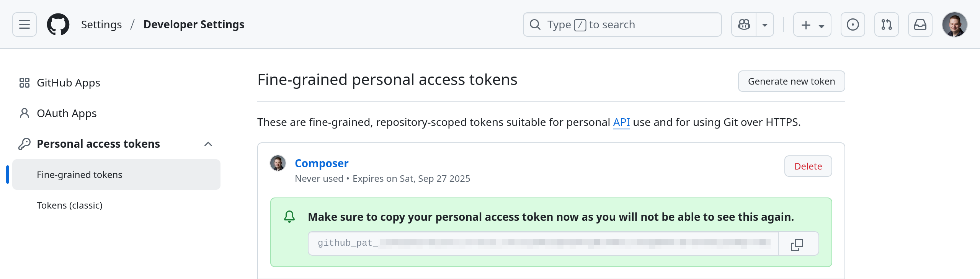Copy the personal access token
Screen dimensions: 980x279
click(x=797, y=244)
